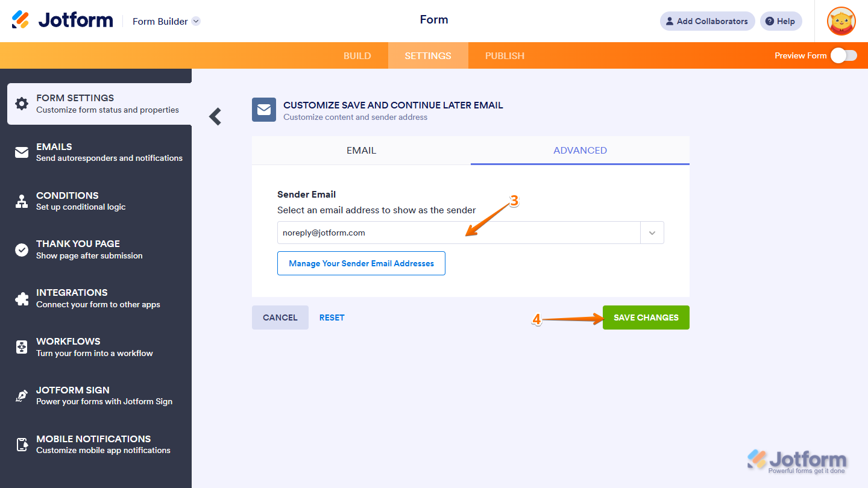Click the Conditions sidebar icon

22,201
